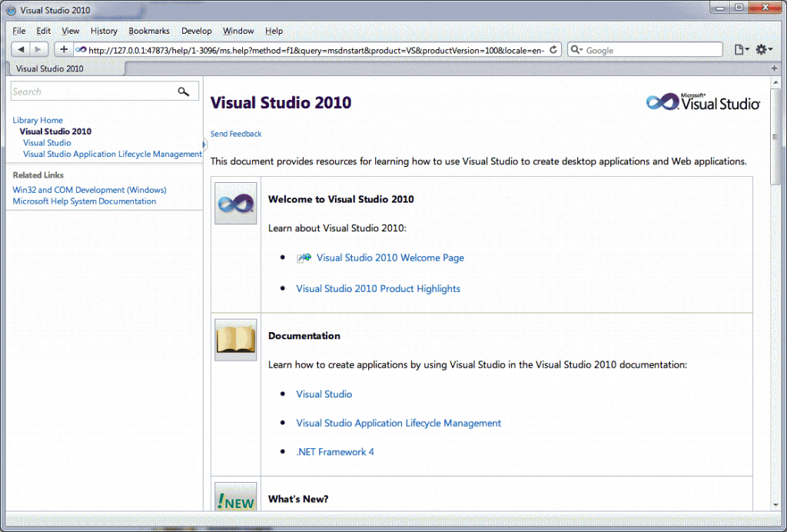The height and width of the screenshot is (532, 787).
Task: Open Microsoft Help System Documentation link
Action: 85,201
